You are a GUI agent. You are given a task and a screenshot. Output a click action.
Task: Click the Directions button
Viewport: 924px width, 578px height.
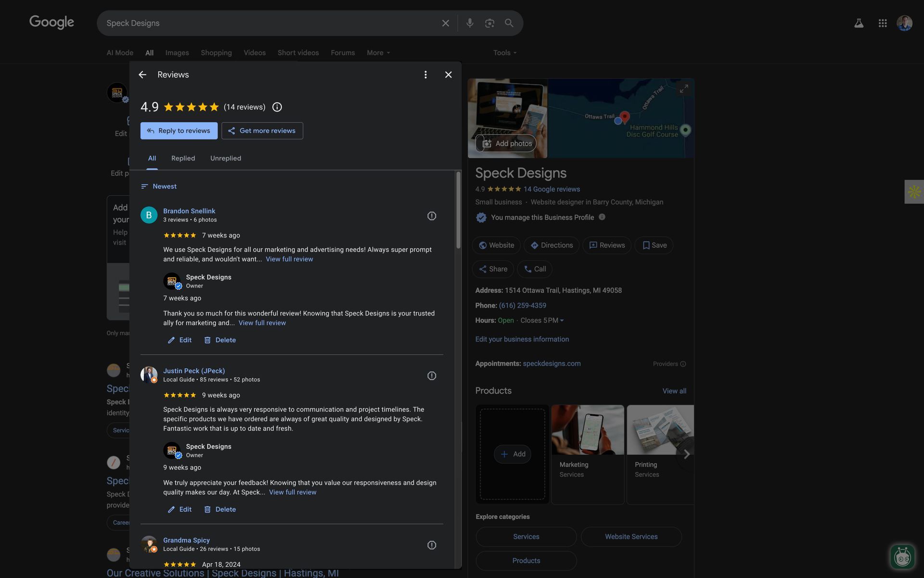[x=552, y=245]
